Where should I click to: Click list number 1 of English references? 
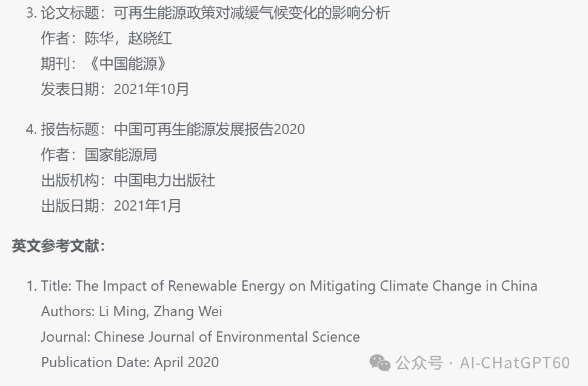32,286
